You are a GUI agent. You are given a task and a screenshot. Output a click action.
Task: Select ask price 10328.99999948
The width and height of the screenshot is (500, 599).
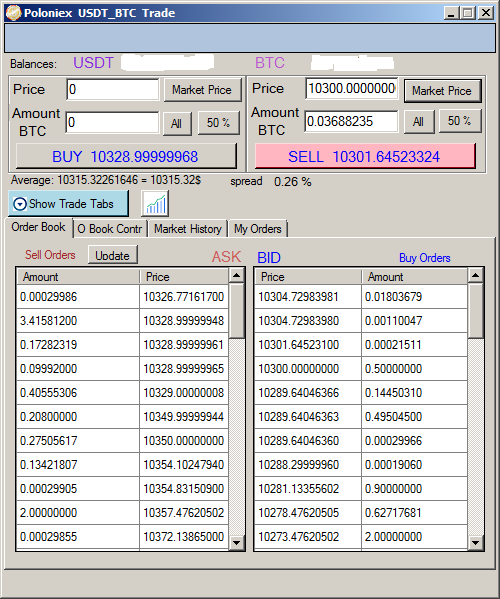click(184, 321)
